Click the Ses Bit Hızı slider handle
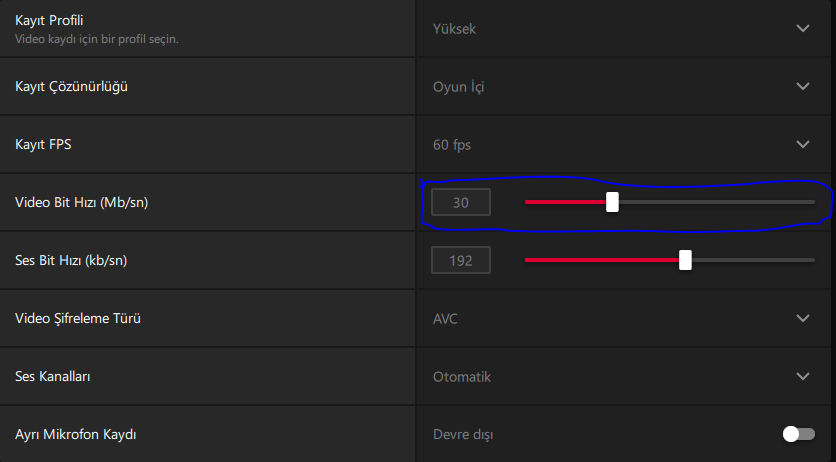This screenshot has height=462, width=836. [685, 260]
